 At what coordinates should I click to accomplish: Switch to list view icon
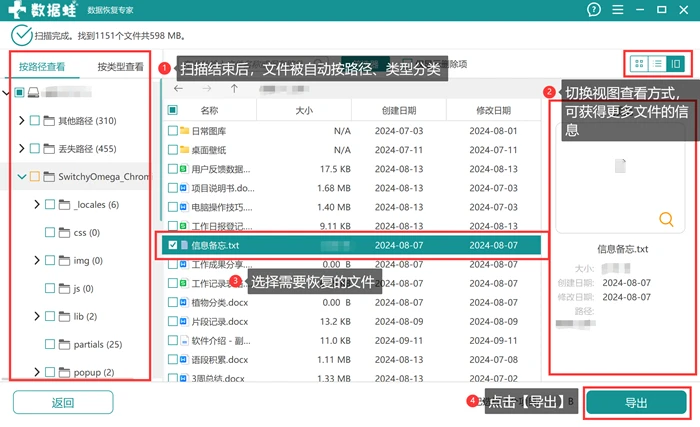coord(657,64)
